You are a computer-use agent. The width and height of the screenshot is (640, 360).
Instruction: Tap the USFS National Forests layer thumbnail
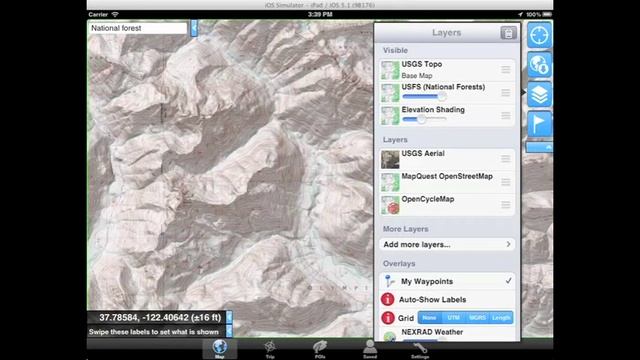(x=390, y=93)
